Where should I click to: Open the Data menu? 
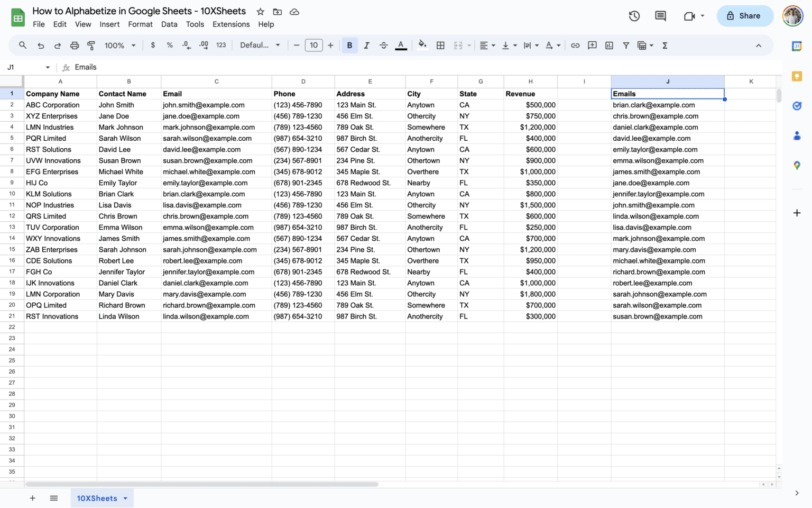169,24
